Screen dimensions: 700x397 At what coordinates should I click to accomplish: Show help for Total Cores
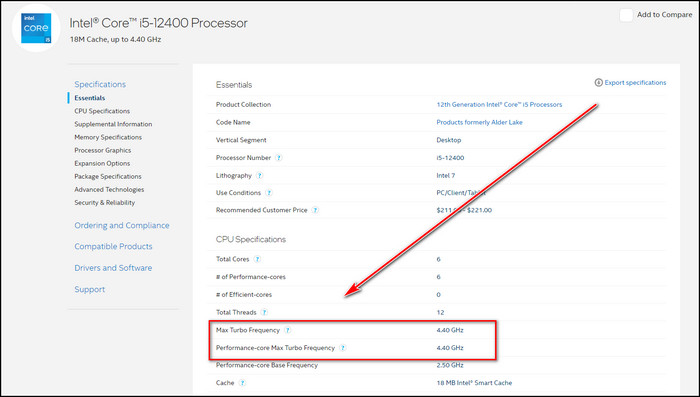coord(257,259)
